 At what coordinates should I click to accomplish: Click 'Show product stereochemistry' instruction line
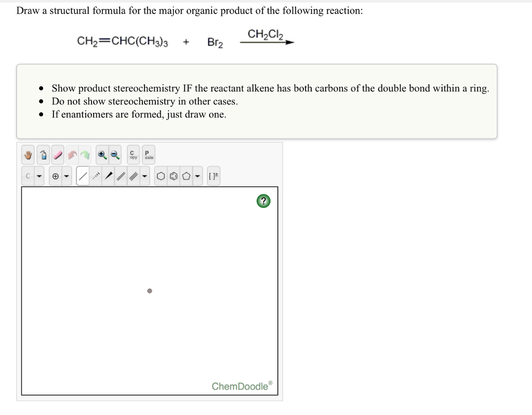(x=270, y=88)
